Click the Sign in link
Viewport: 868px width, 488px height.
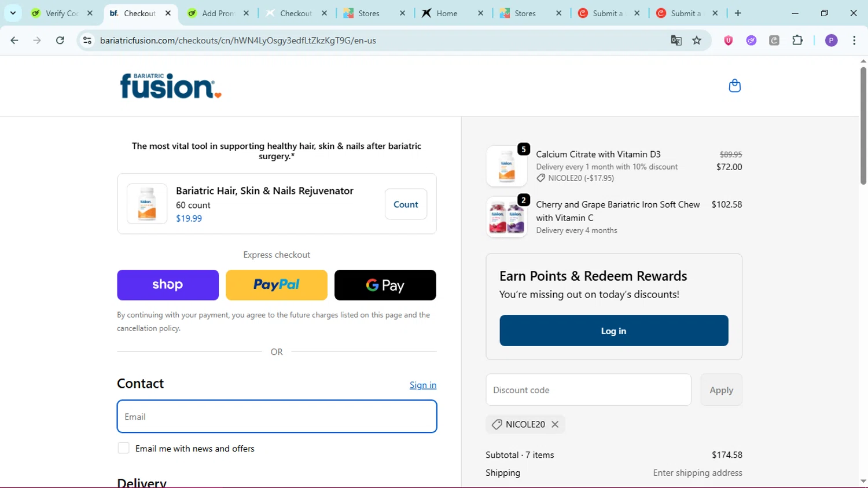point(423,385)
